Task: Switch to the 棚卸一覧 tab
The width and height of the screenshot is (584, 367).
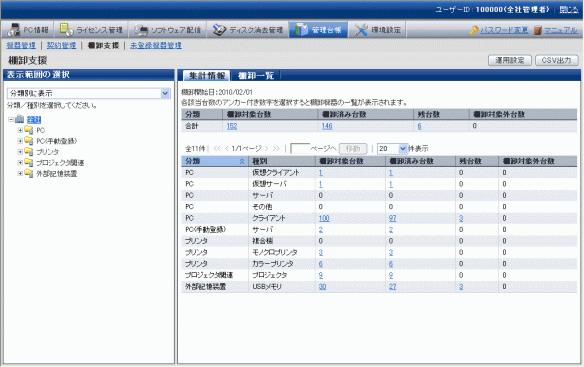Action: tap(256, 76)
